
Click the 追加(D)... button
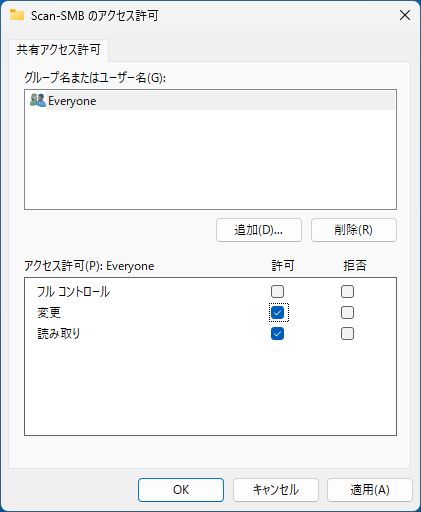tap(259, 230)
